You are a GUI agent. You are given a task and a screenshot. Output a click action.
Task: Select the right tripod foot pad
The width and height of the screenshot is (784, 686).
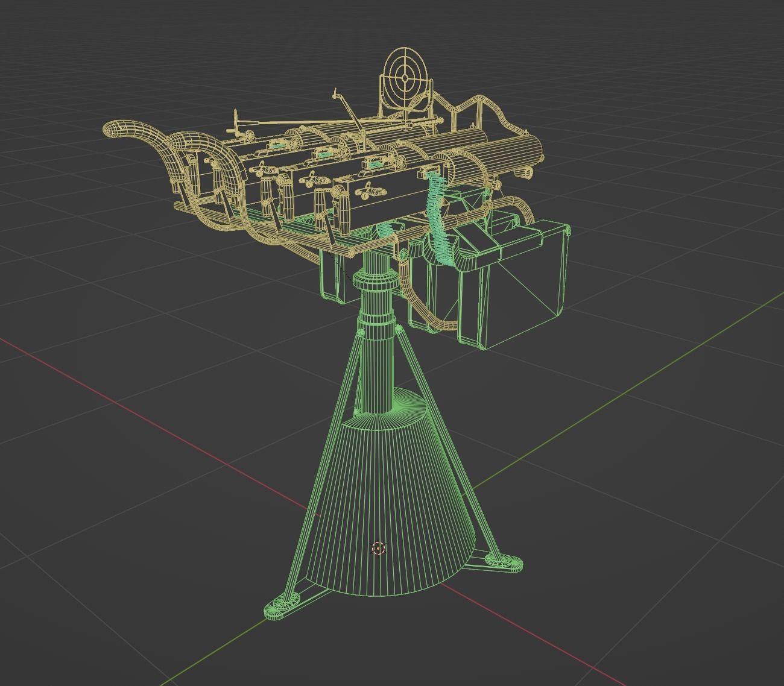(504, 563)
